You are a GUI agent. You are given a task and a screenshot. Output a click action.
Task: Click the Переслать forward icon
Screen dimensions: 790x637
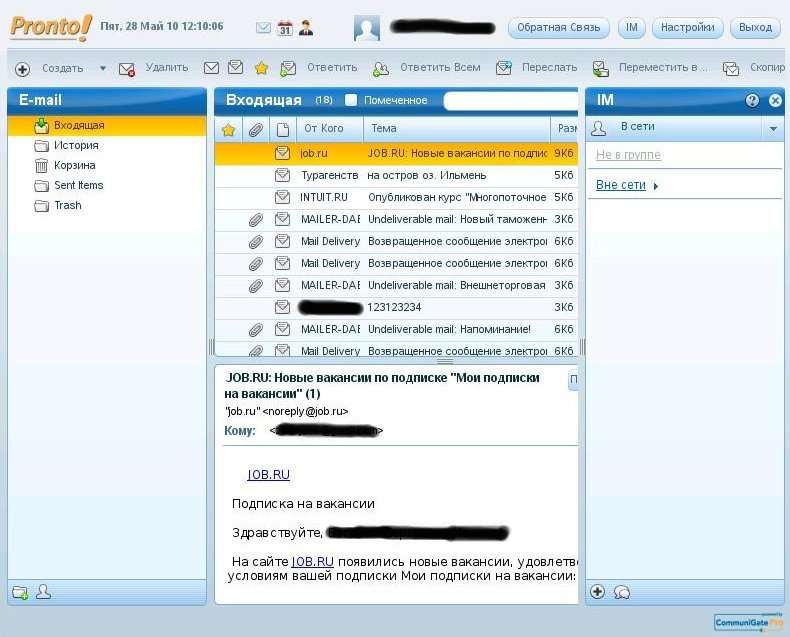pyautogui.click(x=503, y=68)
